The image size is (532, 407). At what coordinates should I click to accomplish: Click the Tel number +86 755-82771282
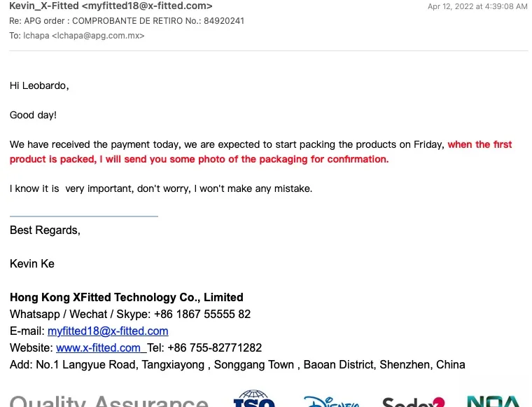point(215,347)
